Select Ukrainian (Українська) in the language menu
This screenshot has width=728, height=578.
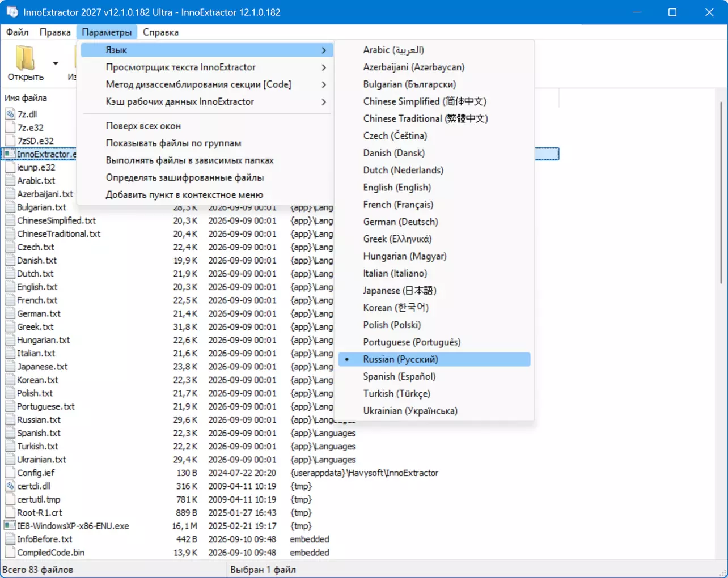click(x=434, y=411)
